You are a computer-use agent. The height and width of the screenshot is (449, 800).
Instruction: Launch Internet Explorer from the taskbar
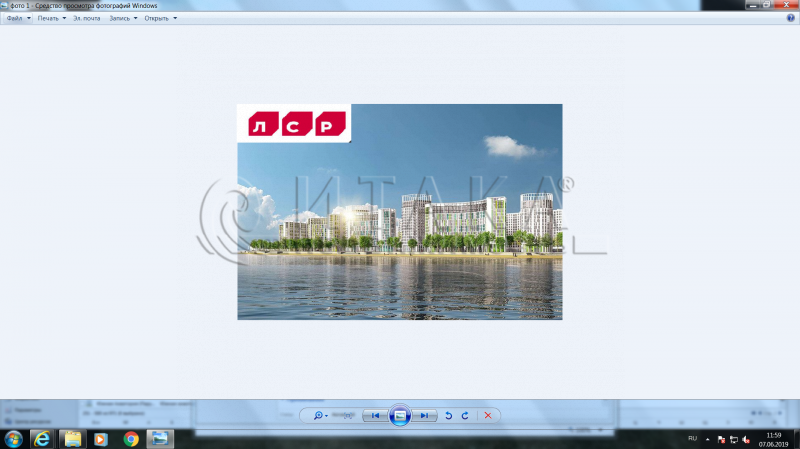point(42,439)
